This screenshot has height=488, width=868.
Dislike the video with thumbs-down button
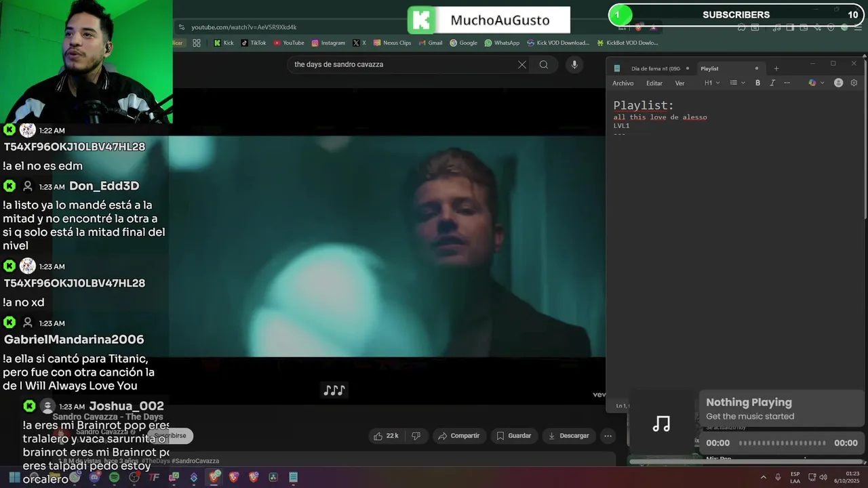416,436
